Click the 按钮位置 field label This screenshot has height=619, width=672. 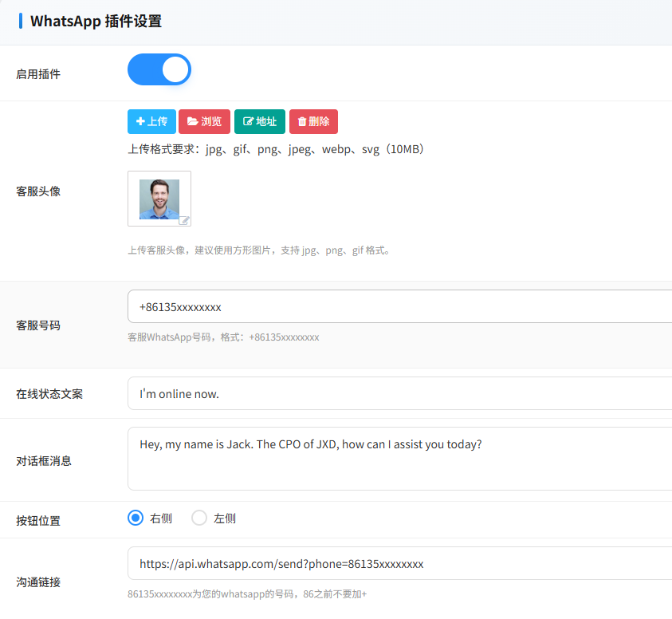click(38, 521)
